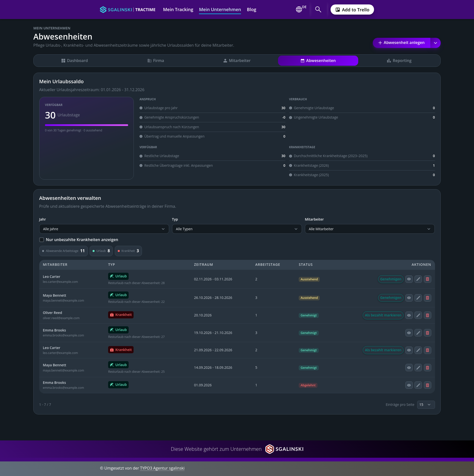Mark Oliver Reed's sickness as bezahlt
This screenshot has height=476, width=474.
383,315
